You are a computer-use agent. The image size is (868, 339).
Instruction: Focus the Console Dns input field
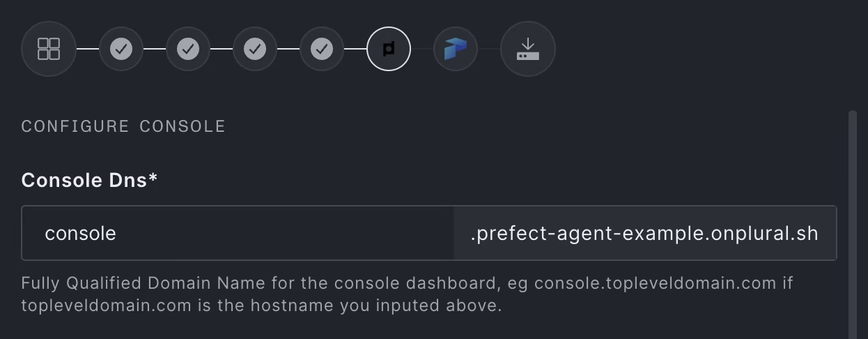[x=238, y=233]
